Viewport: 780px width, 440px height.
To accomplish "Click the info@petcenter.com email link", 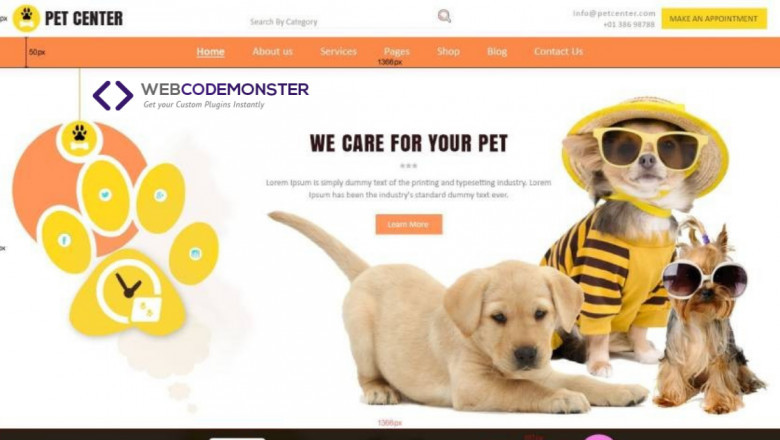I will (614, 13).
